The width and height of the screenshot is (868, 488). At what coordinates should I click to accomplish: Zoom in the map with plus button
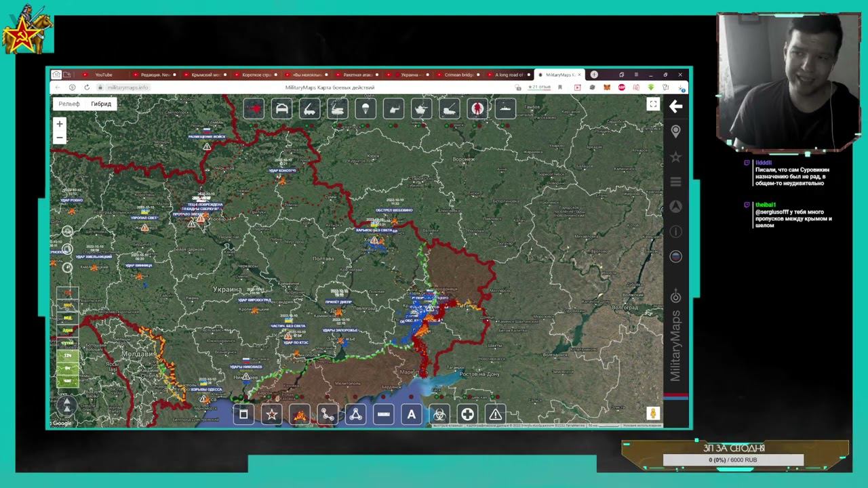(60, 124)
